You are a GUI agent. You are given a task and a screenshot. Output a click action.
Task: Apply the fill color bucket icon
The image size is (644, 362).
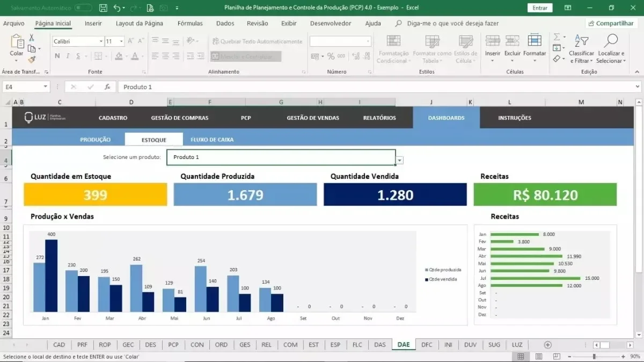point(119,56)
